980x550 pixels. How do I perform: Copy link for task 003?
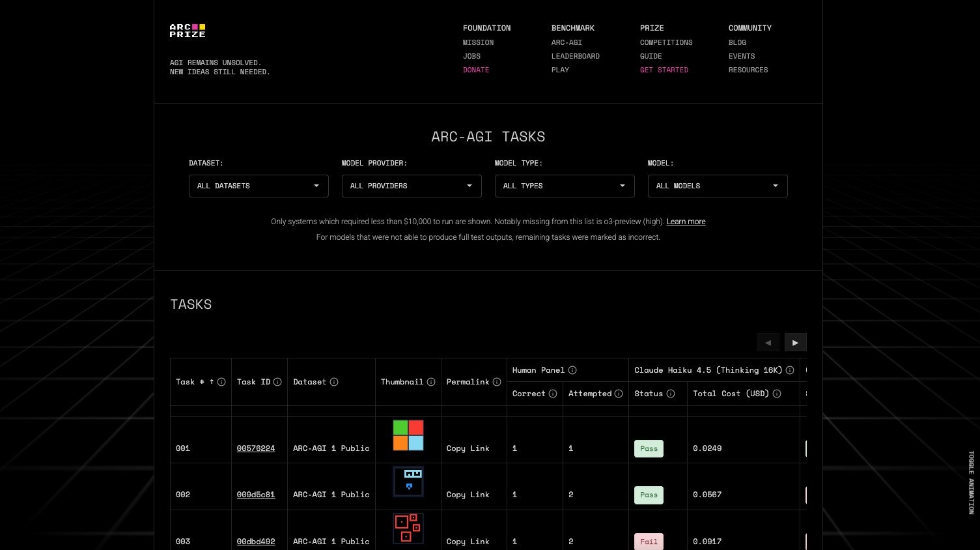click(468, 542)
